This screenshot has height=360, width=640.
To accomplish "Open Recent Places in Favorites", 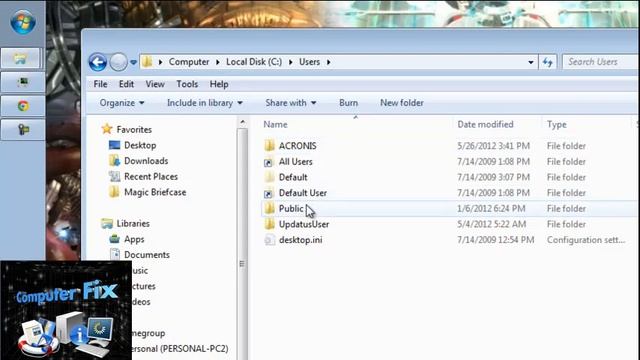I will pos(151,176).
